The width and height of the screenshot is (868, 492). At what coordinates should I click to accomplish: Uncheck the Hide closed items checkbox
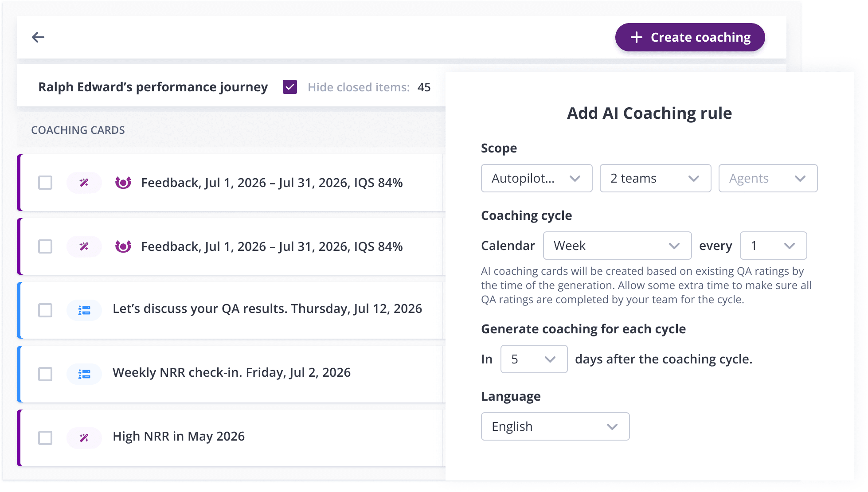tap(290, 87)
